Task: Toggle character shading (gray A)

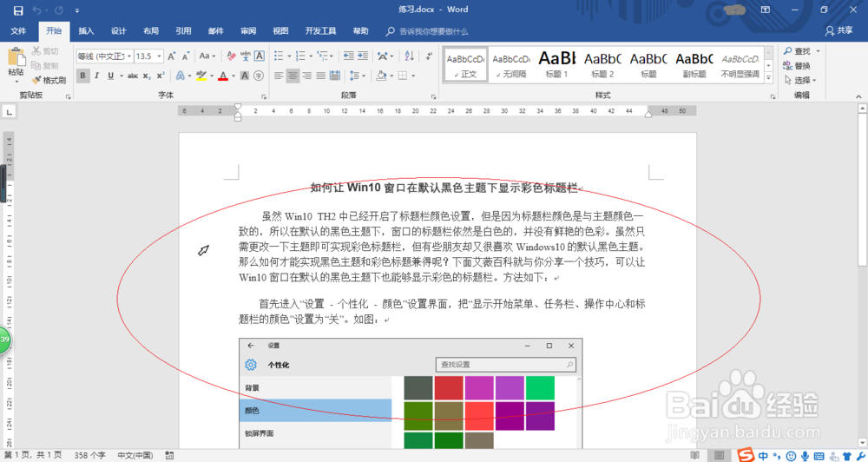Action: point(245,76)
